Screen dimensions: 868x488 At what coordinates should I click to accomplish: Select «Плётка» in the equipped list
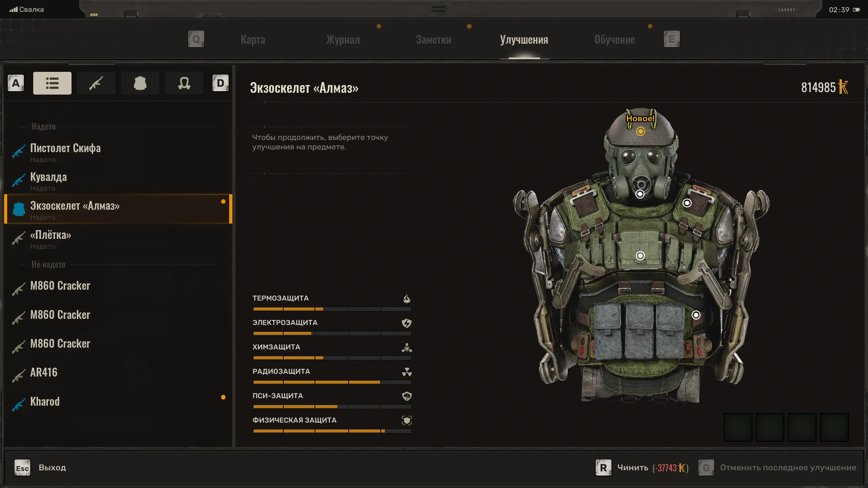(118, 238)
